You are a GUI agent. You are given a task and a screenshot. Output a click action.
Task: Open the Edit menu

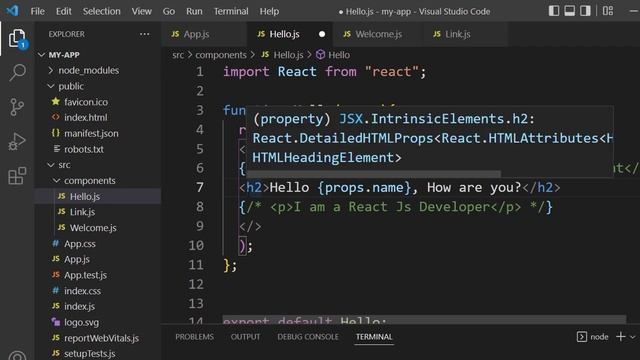[x=63, y=11]
